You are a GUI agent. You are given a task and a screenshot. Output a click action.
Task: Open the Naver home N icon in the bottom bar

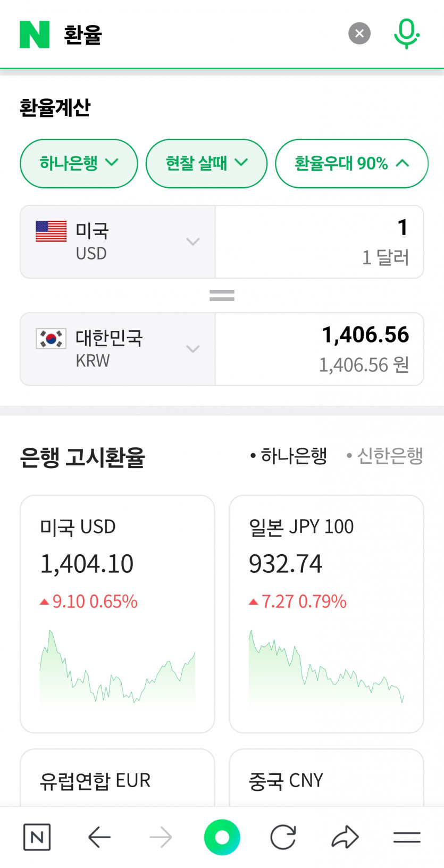pos(37,838)
